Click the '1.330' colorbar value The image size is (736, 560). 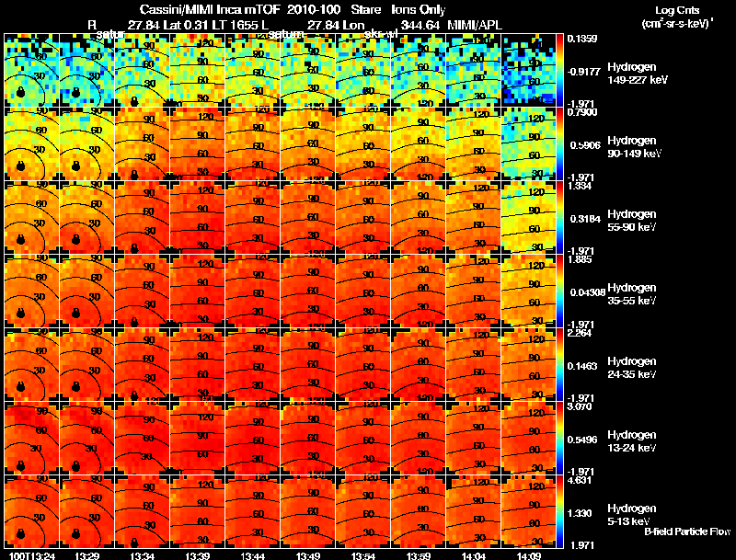coord(580,513)
